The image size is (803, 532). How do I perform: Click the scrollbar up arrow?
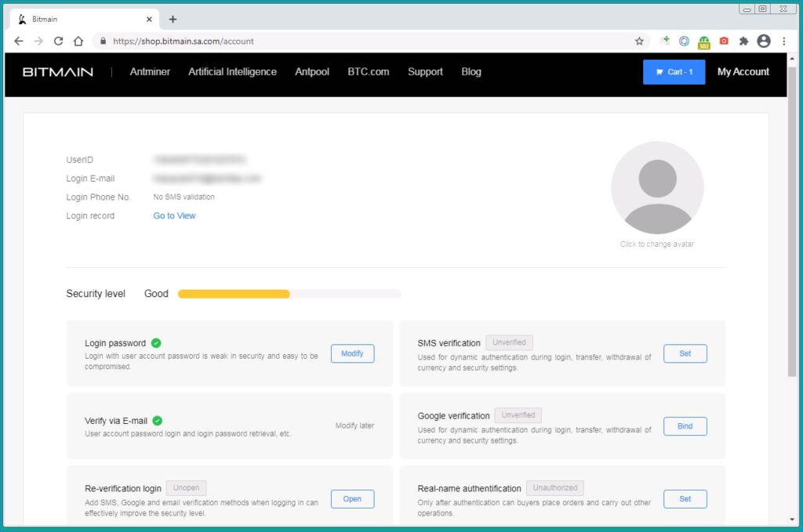792,59
